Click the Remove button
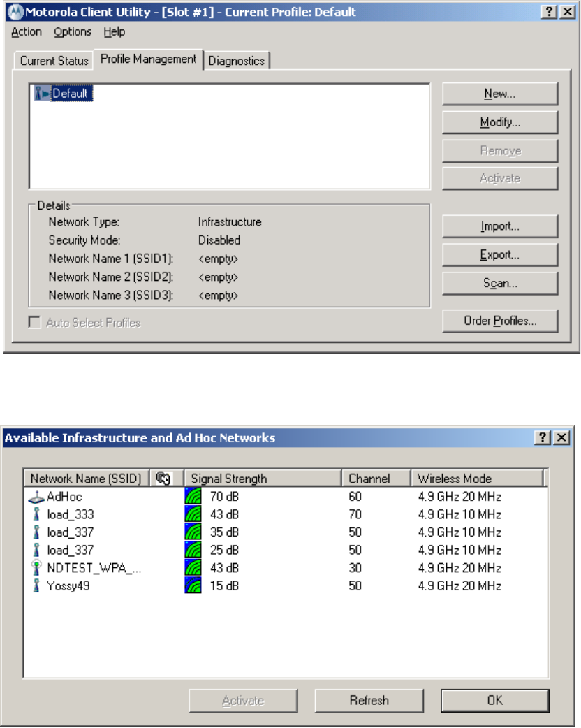 (500, 151)
